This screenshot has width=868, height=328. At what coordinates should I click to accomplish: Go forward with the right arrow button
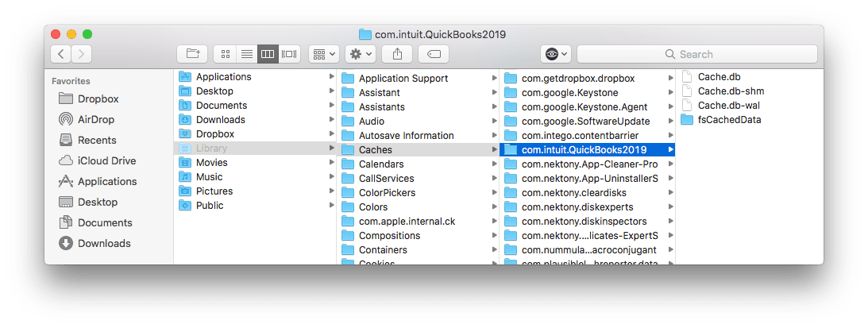click(81, 54)
